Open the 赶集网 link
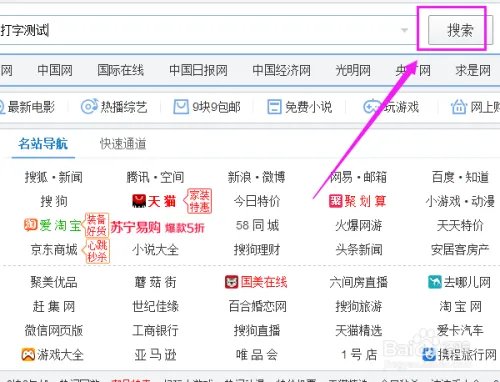Screen dimensions: 500x382 (x=54, y=306)
